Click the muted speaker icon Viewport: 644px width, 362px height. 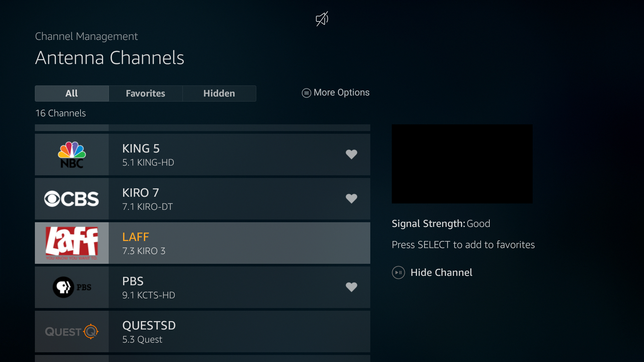point(322,19)
